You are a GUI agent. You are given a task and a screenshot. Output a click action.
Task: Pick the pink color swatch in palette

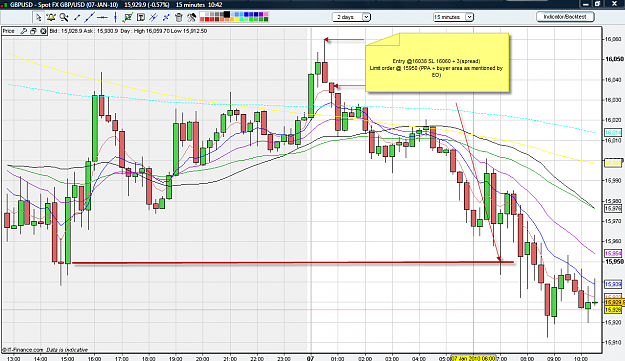click(x=266, y=15)
